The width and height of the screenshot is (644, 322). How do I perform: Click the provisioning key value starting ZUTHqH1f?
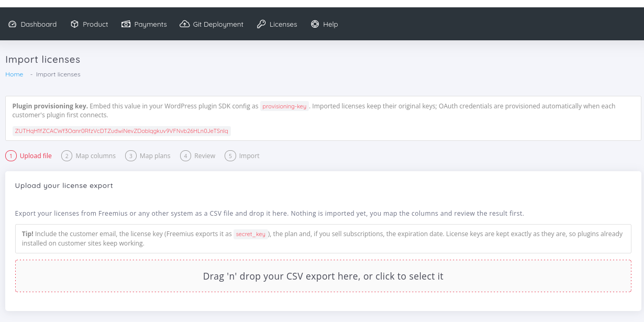[x=121, y=131]
